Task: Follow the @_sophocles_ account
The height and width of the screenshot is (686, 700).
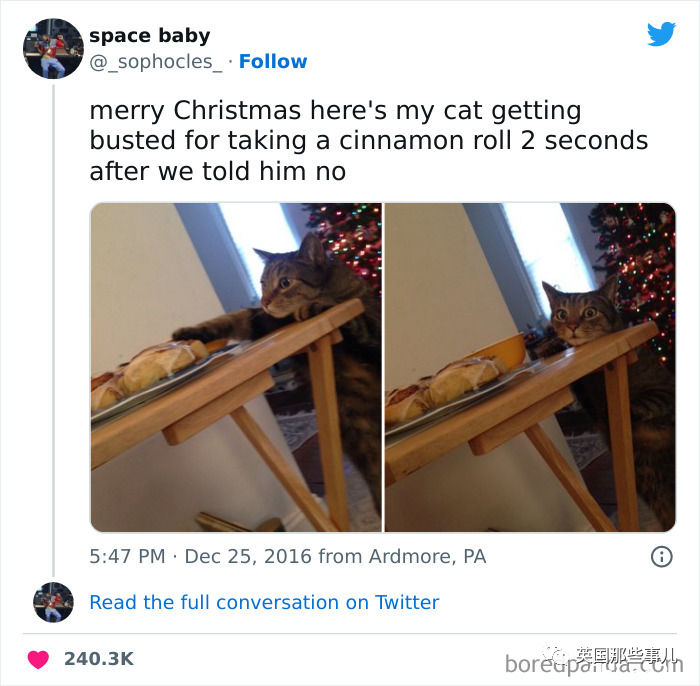Action: pos(273,61)
